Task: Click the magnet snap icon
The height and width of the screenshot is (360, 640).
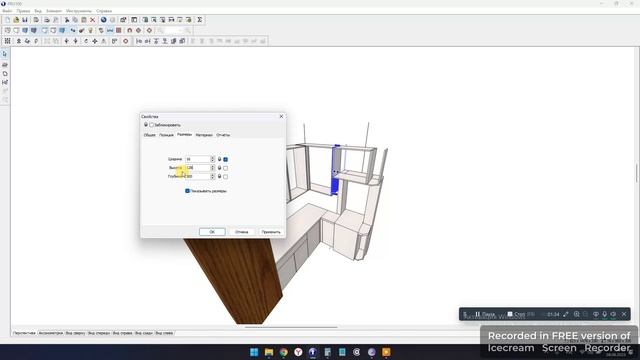Action: (130, 30)
